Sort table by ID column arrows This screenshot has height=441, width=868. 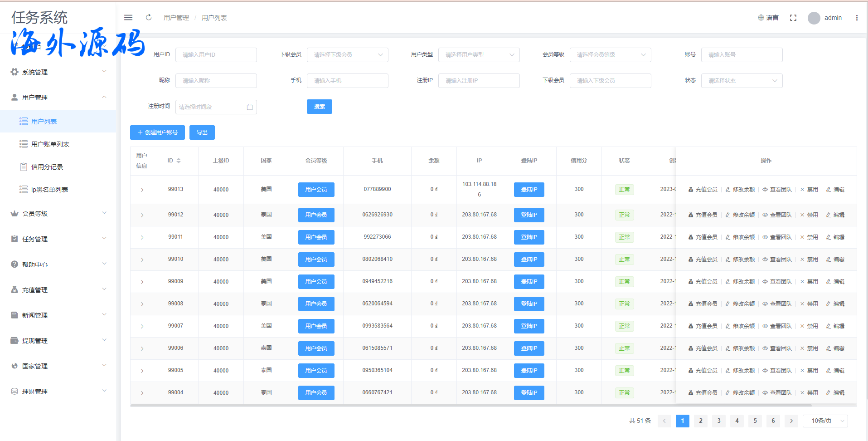tap(179, 161)
